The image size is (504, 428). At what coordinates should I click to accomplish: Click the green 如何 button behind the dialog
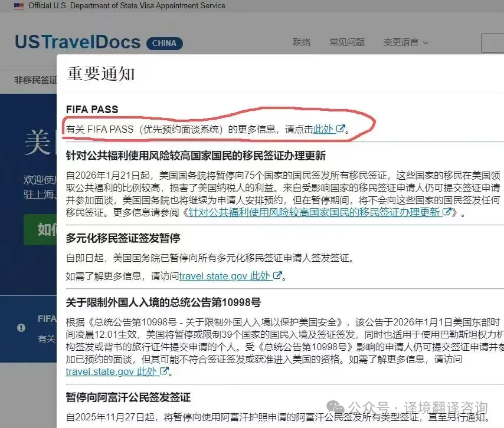point(40,229)
